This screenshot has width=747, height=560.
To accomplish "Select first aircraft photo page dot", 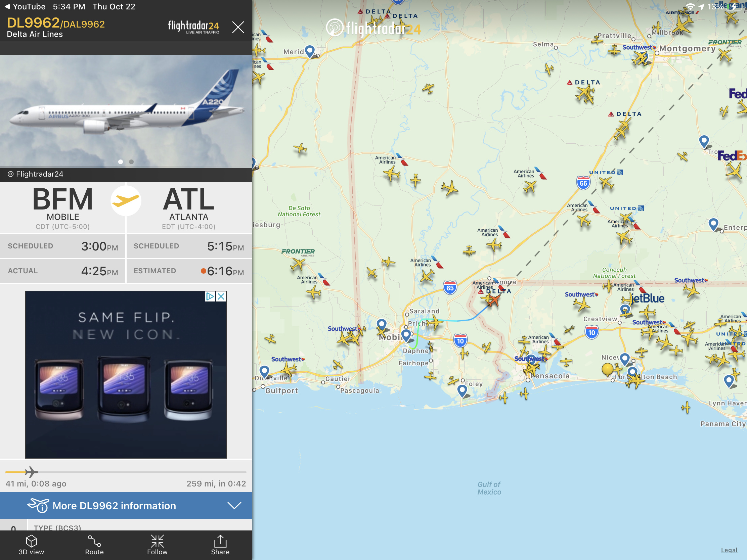I will pos(121,162).
